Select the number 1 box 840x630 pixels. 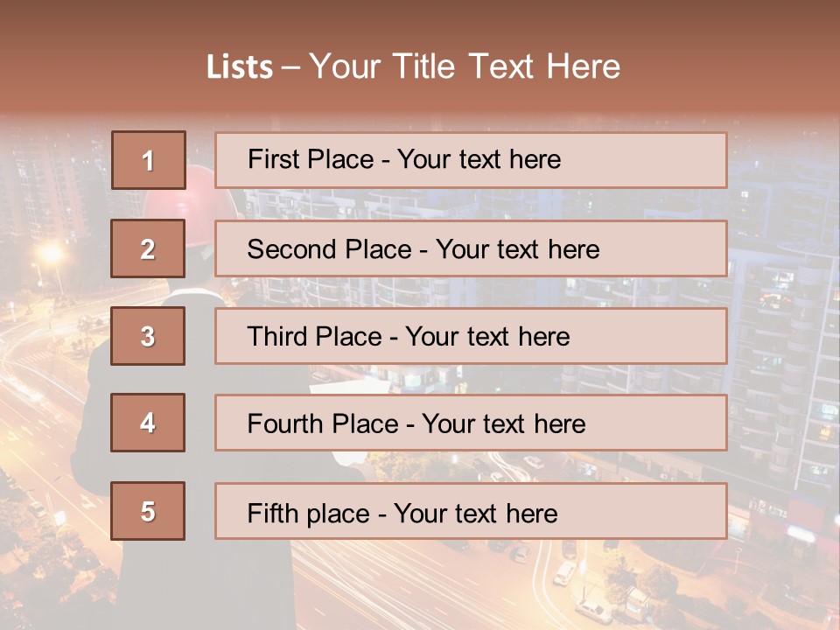[x=149, y=160]
